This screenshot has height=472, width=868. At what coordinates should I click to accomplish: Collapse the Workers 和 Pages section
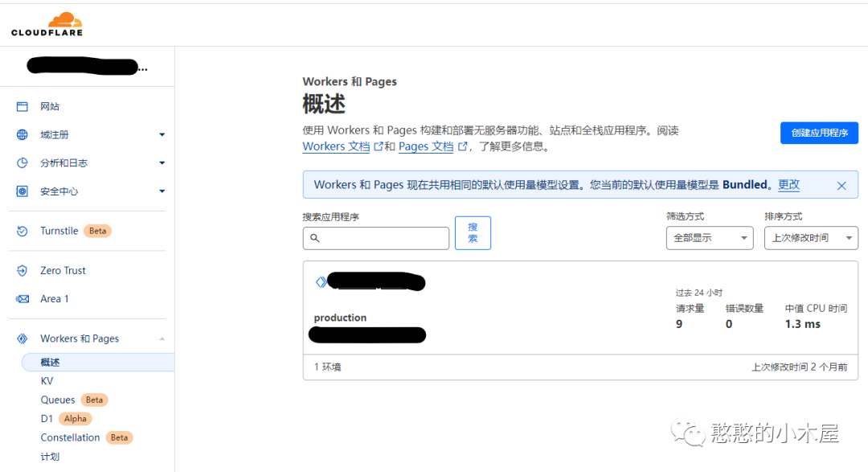(x=162, y=338)
